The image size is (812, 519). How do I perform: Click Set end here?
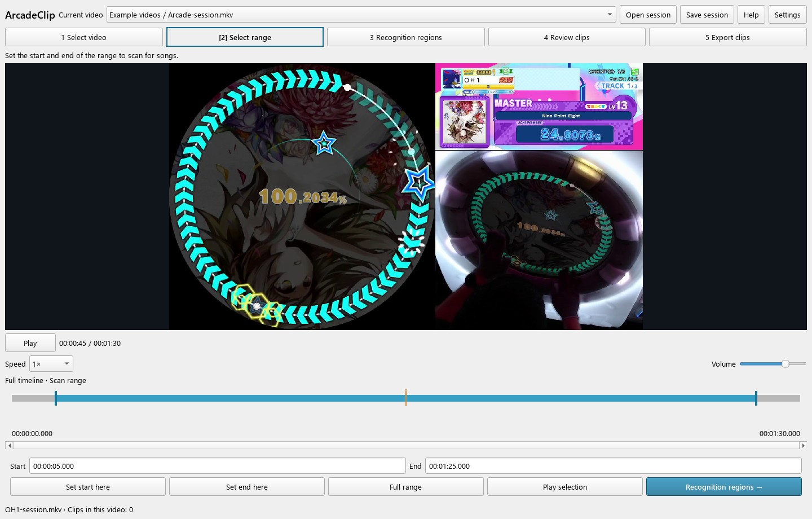coord(247,487)
